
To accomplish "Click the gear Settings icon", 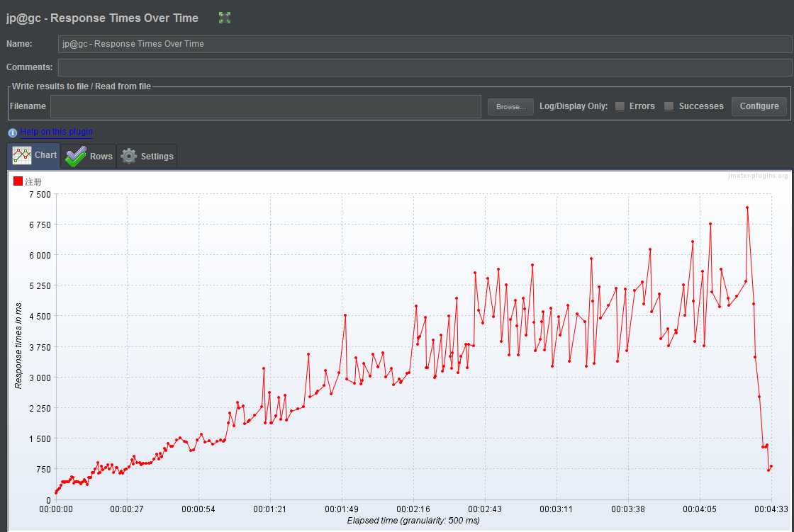I will (x=128, y=156).
